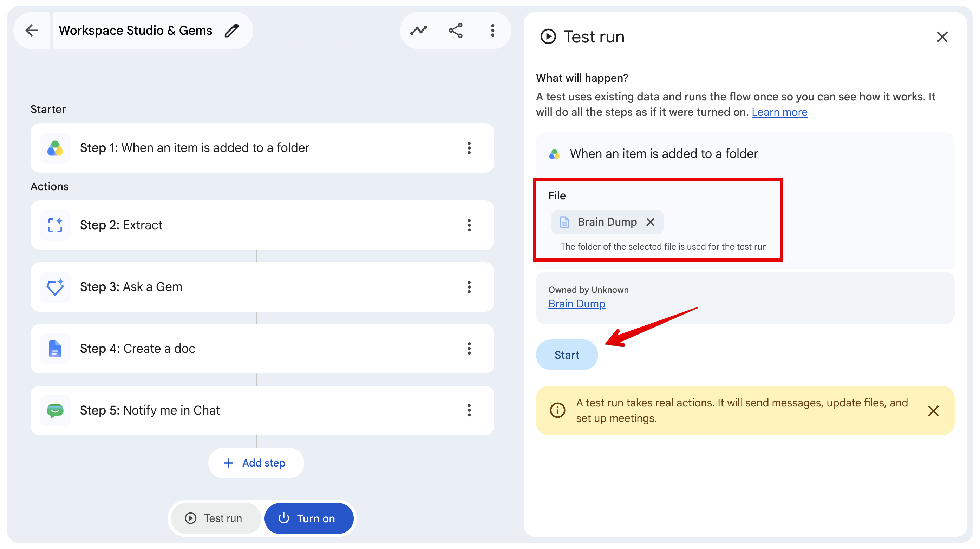Open the activity chart icon

pyautogui.click(x=418, y=31)
